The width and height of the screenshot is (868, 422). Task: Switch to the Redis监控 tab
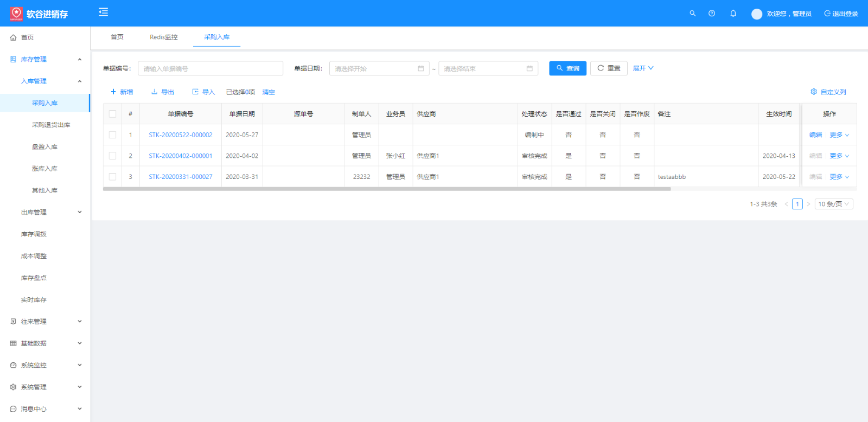click(163, 37)
